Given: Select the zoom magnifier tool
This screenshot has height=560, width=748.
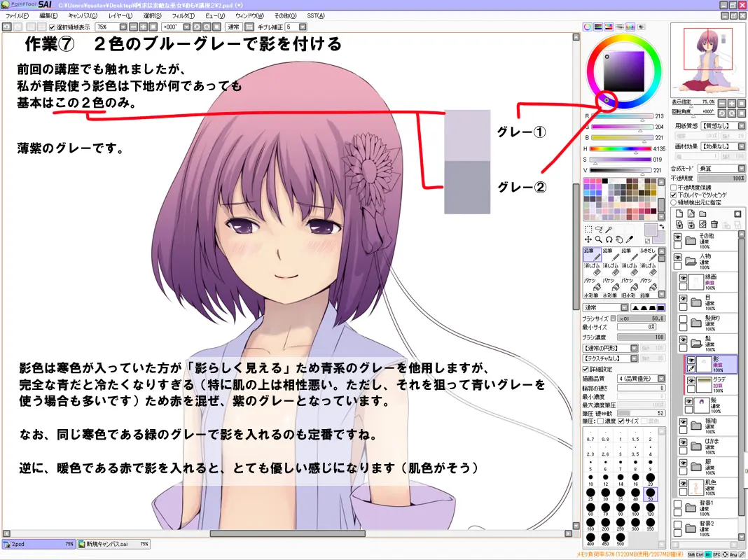Looking at the screenshot, I should point(599,239).
